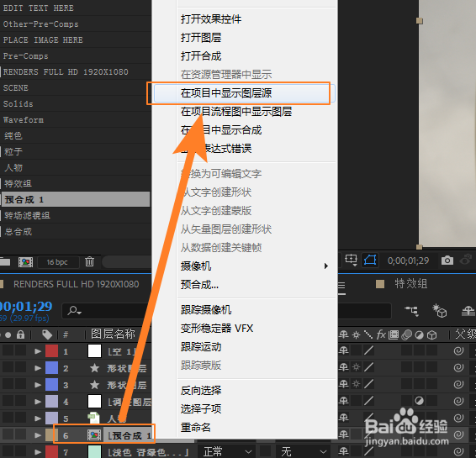Choose 反向选择 from context menu
476x458 pixels.
[201, 391]
